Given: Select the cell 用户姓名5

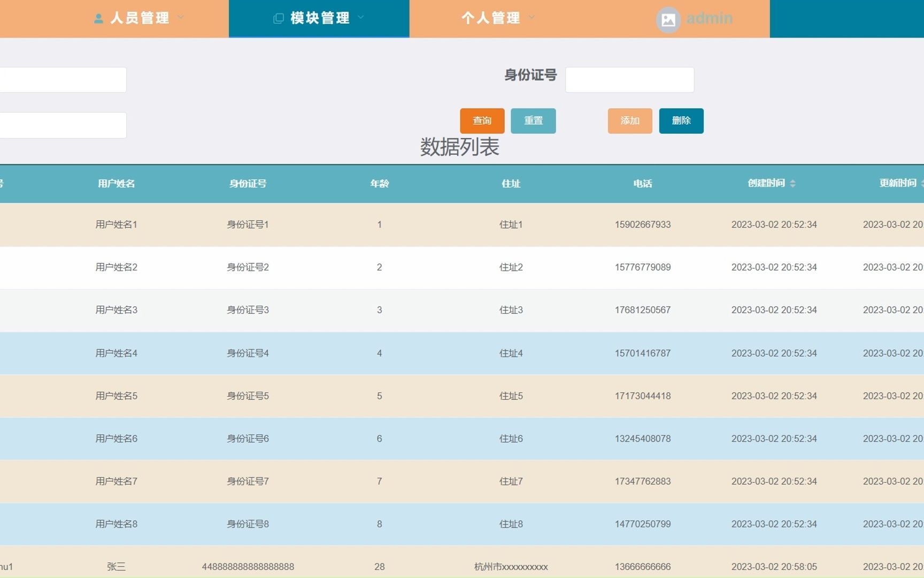Looking at the screenshot, I should tap(117, 396).
